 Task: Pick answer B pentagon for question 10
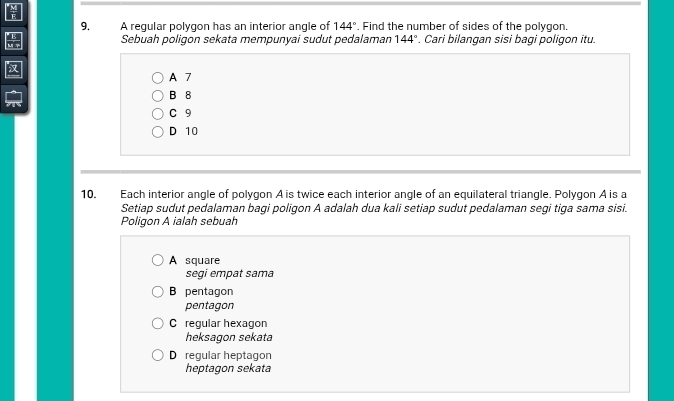[x=158, y=291]
